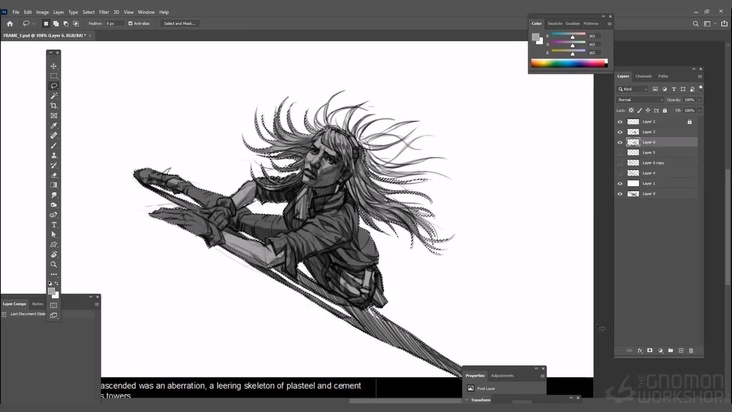Screen dimensions: 732x412
Task: Open the Filter menu
Action: 104,12
